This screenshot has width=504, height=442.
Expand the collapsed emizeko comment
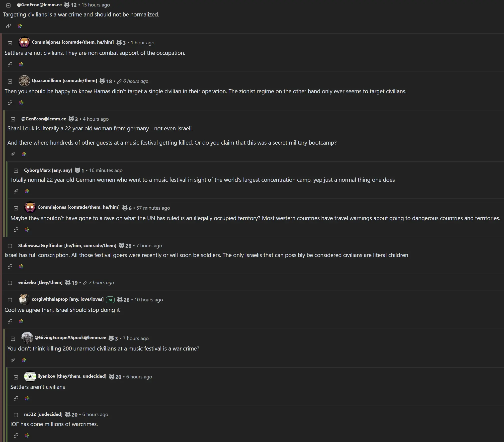click(x=10, y=283)
